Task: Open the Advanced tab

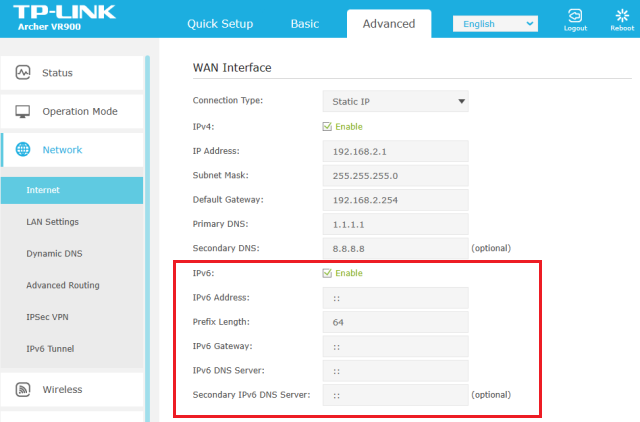Action: tap(389, 24)
